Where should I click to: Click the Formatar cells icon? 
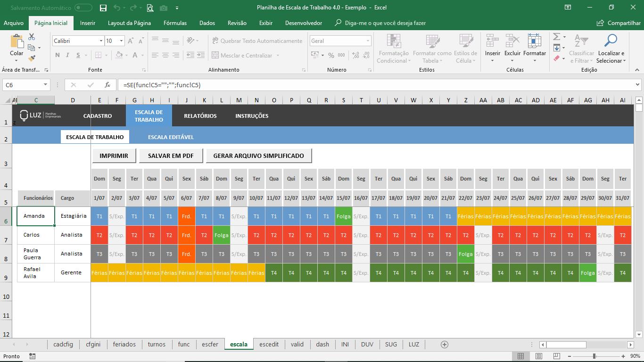[534, 41]
